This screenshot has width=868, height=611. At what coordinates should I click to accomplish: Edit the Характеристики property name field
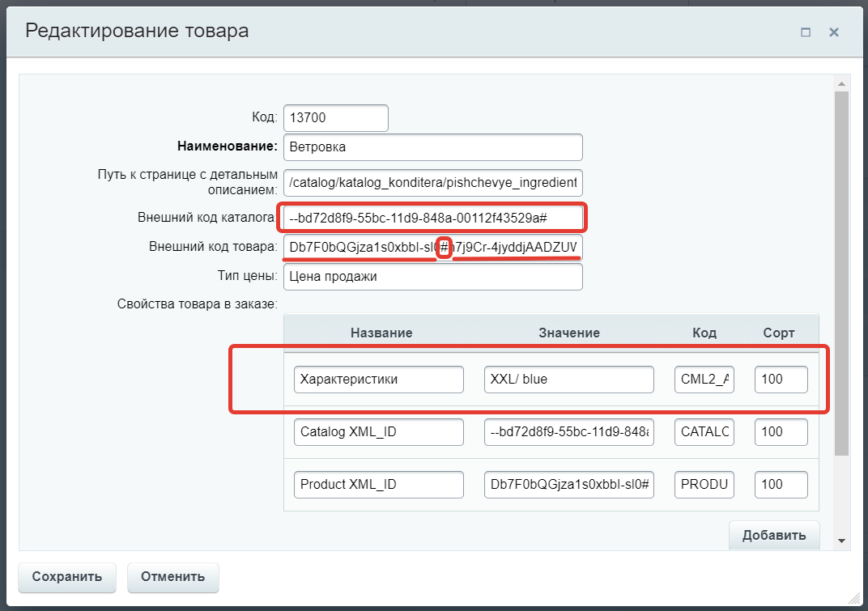[x=379, y=379]
